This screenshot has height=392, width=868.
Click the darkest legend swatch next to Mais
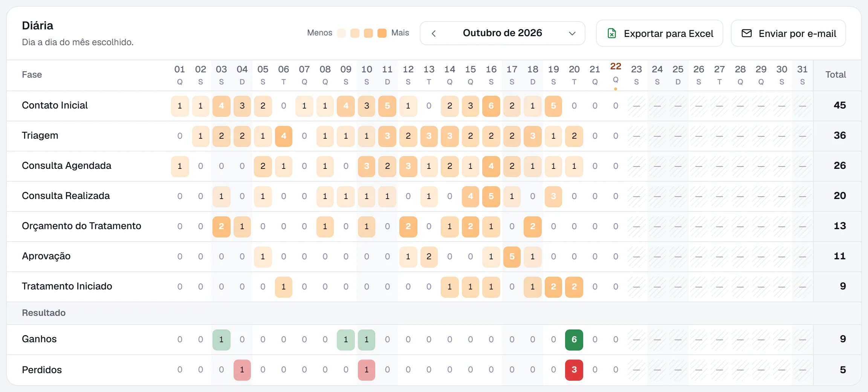click(x=382, y=33)
